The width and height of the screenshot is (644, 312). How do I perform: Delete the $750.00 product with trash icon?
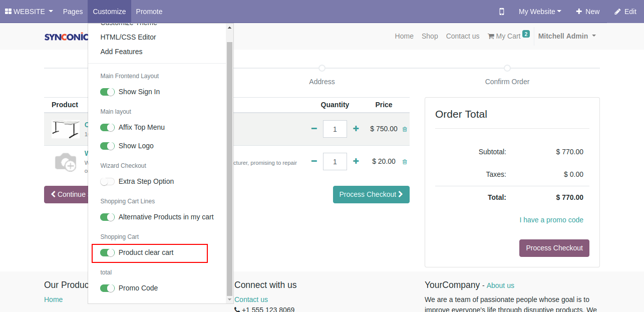pyautogui.click(x=405, y=129)
